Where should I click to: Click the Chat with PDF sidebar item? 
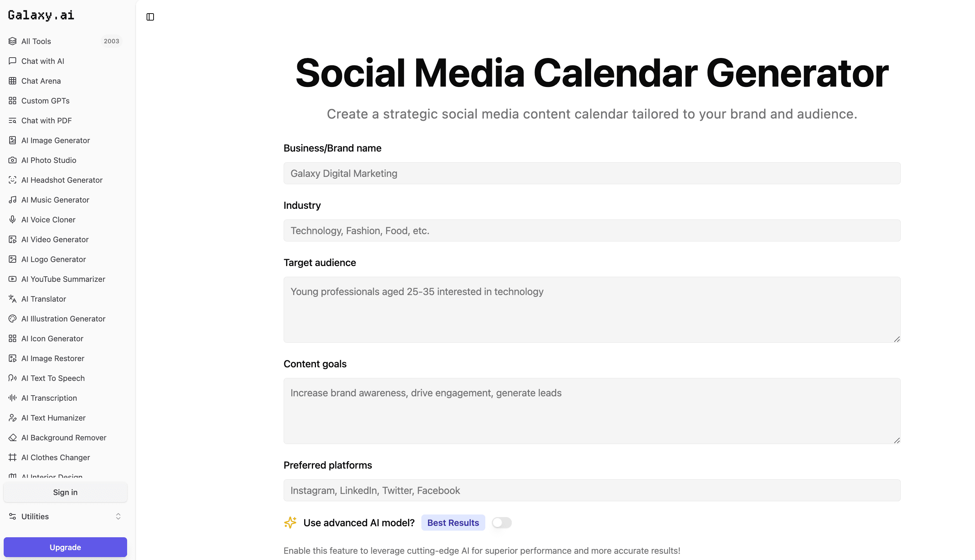[x=46, y=120]
